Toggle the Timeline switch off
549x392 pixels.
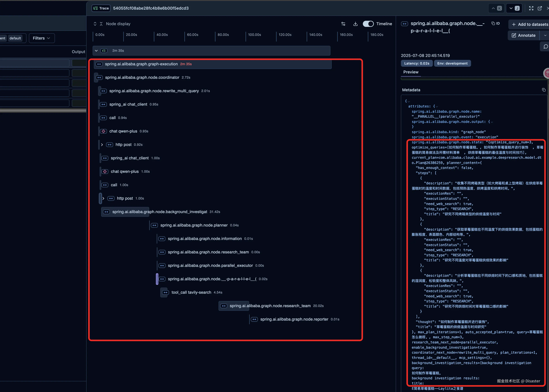(x=368, y=24)
